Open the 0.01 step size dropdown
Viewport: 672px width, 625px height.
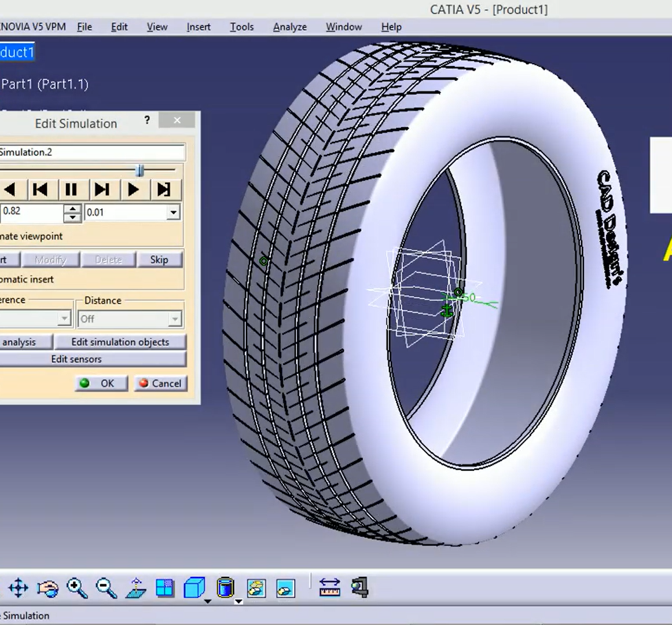173,213
